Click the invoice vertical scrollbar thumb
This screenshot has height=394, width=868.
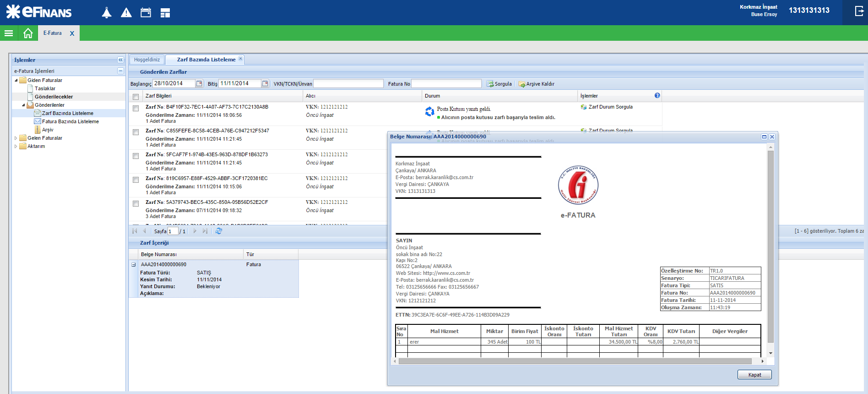[770, 247]
